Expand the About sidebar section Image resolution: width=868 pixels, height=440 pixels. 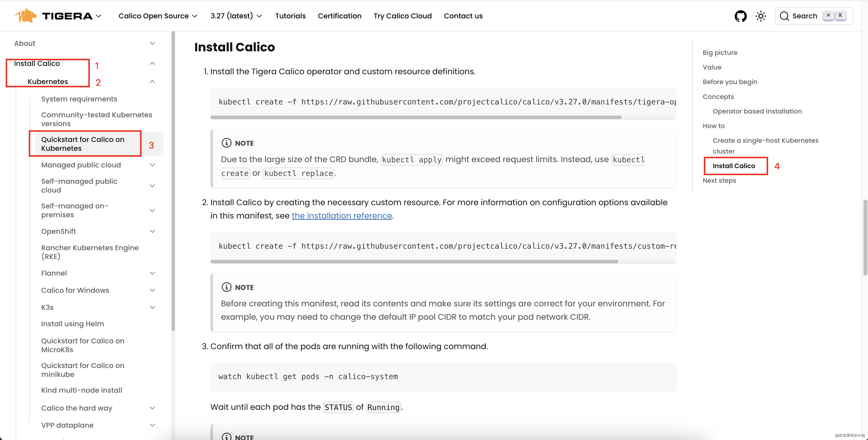pyautogui.click(x=152, y=43)
